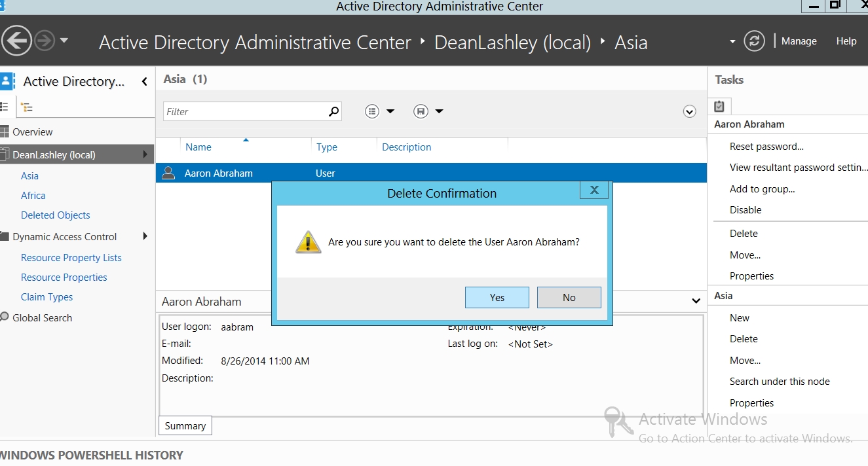Switch navigation pane to tree view icon
The width and height of the screenshot is (868, 466).
[27, 107]
